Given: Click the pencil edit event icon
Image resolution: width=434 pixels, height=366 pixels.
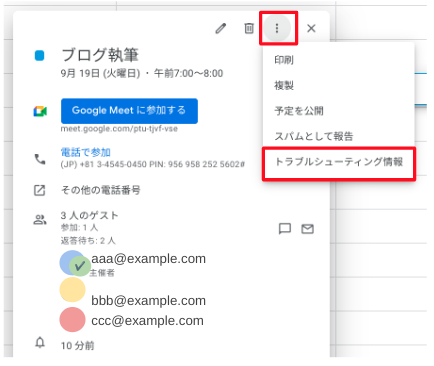Looking at the screenshot, I should pos(220,29).
